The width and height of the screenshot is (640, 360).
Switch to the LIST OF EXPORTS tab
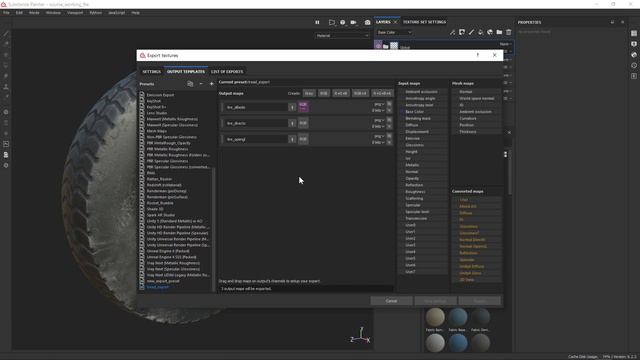point(227,71)
